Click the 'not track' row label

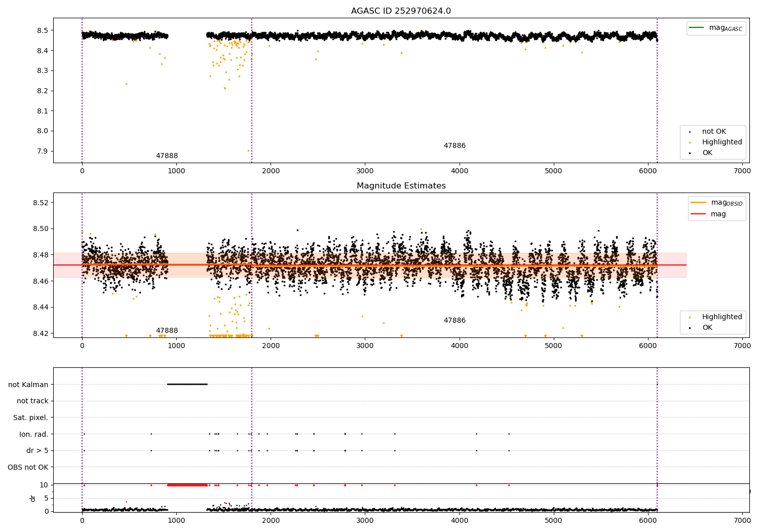coord(32,401)
